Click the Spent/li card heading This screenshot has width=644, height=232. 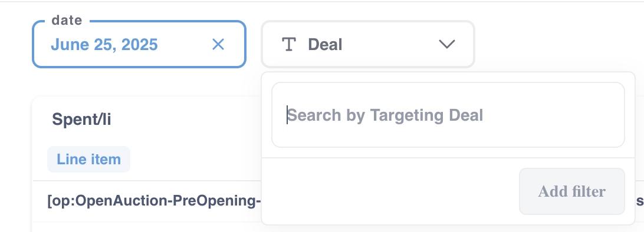pos(81,120)
